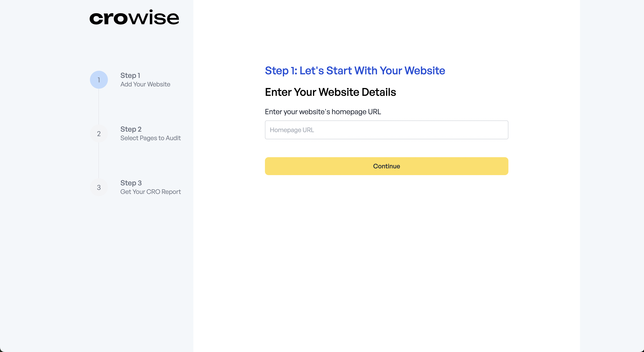Open the Step 1 label in sidebar
This screenshot has width=644, height=352.
[x=130, y=75]
